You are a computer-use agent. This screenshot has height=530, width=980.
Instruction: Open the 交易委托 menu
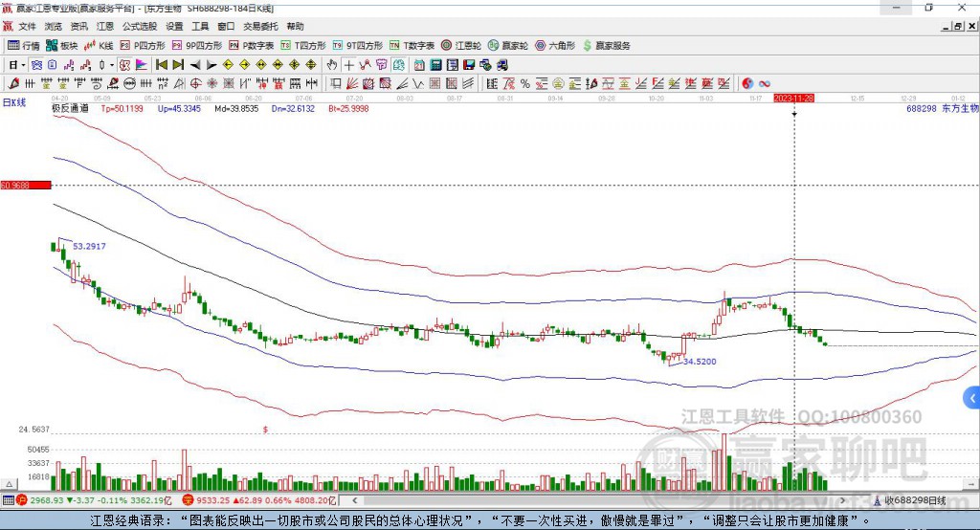[260, 26]
